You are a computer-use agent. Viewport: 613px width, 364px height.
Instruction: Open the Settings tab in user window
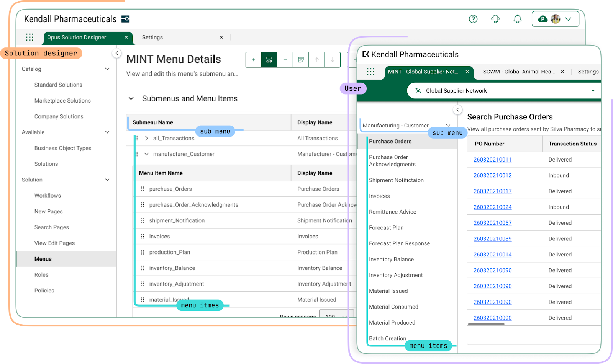[588, 72]
